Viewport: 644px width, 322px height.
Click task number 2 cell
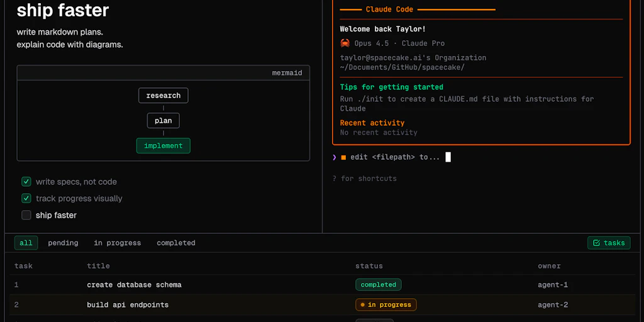(16, 305)
